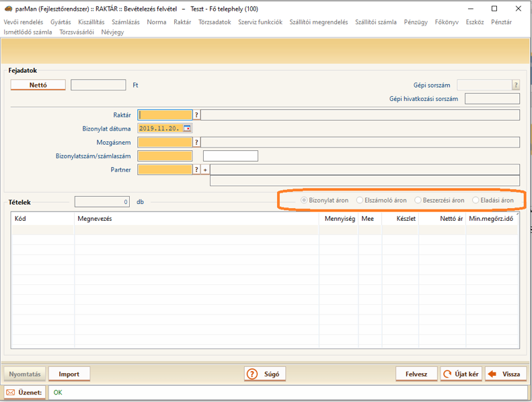Open the Pénzügy menu
Screen dimensions: 532x402
(x=416, y=22)
